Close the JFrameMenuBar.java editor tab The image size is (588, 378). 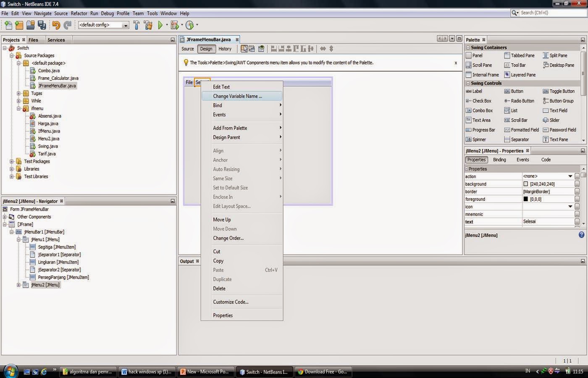pos(237,39)
